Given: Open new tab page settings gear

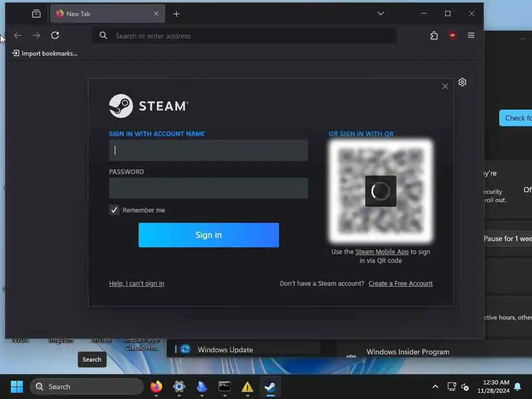Looking at the screenshot, I should click(x=462, y=82).
